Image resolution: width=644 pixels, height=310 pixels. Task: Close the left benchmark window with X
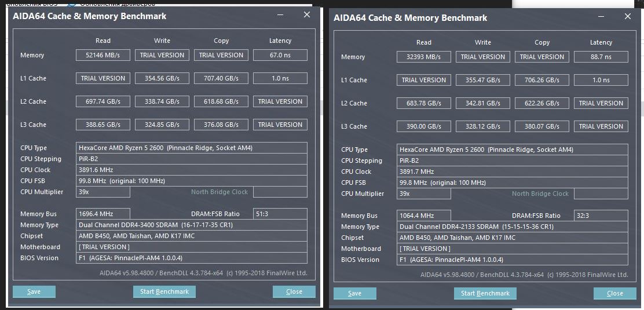307,15
